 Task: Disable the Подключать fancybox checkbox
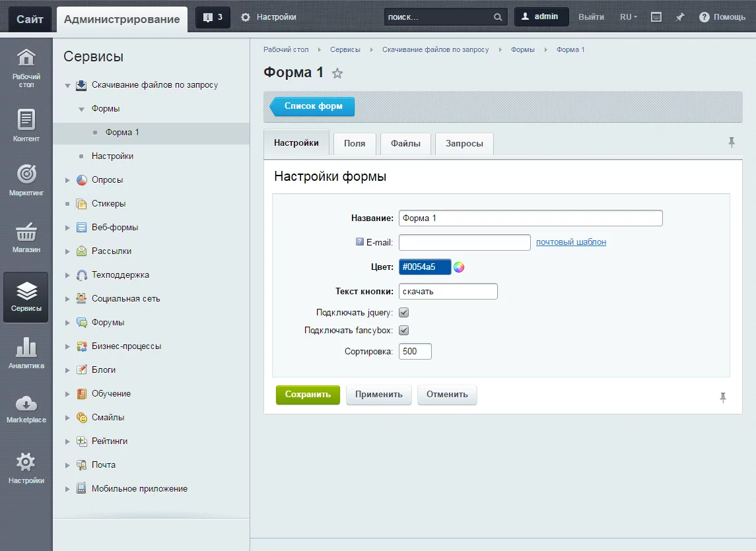(404, 331)
